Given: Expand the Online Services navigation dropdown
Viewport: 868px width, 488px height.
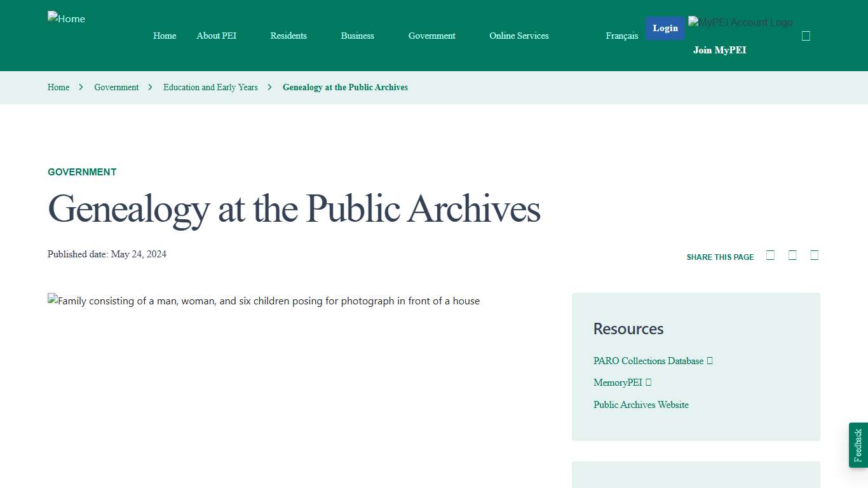Looking at the screenshot, I should pyautogui.click(x=519, y=36).
